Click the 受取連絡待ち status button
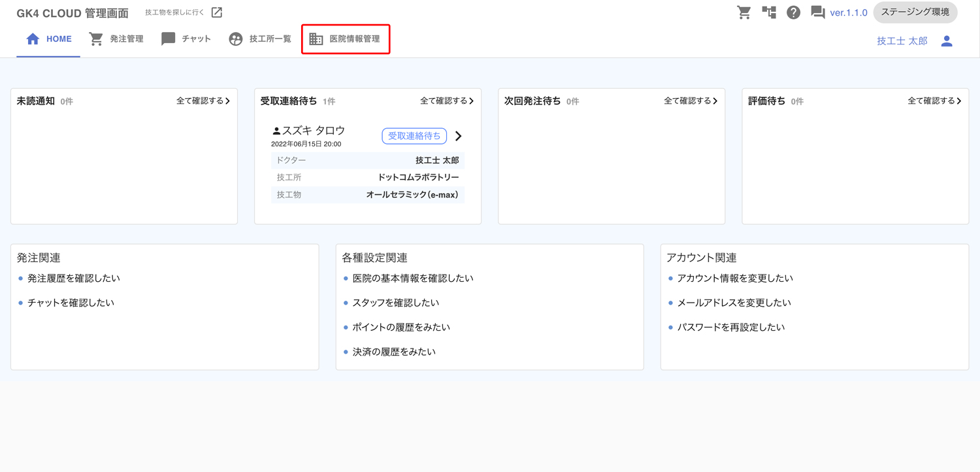Image resolution: width=980 pixels, height=472 pixels. pos(414,136)
